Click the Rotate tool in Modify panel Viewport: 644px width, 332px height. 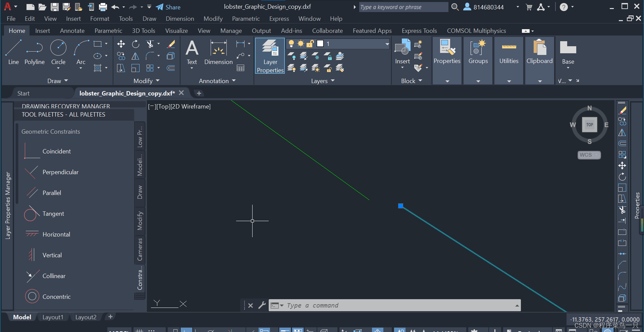(136, 44)
